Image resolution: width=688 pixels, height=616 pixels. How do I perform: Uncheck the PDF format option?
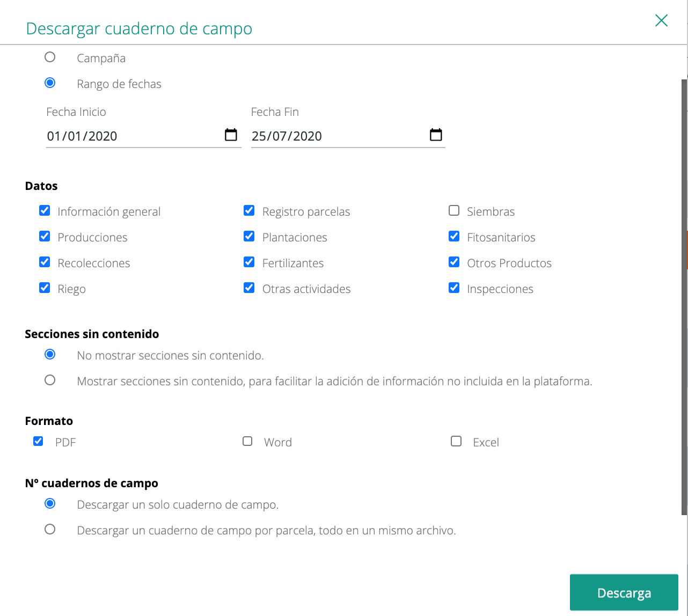pyautogui.click(x=38, y=441)
